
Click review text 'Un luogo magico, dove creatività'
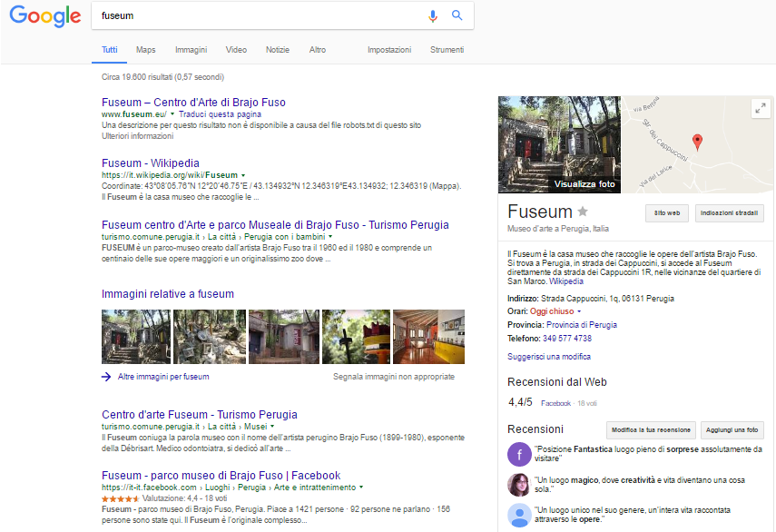640,485
